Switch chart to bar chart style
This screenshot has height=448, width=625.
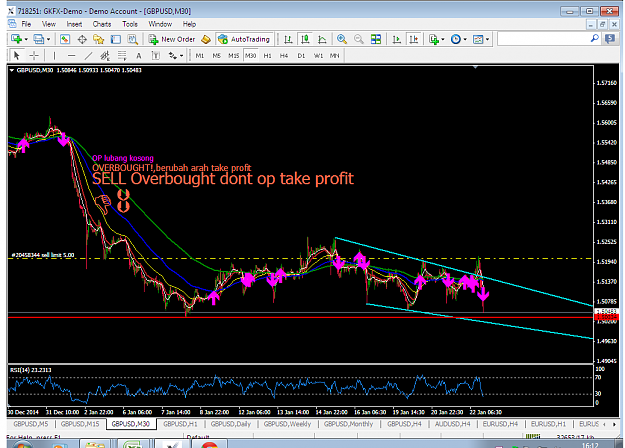[x=288, y=39]
